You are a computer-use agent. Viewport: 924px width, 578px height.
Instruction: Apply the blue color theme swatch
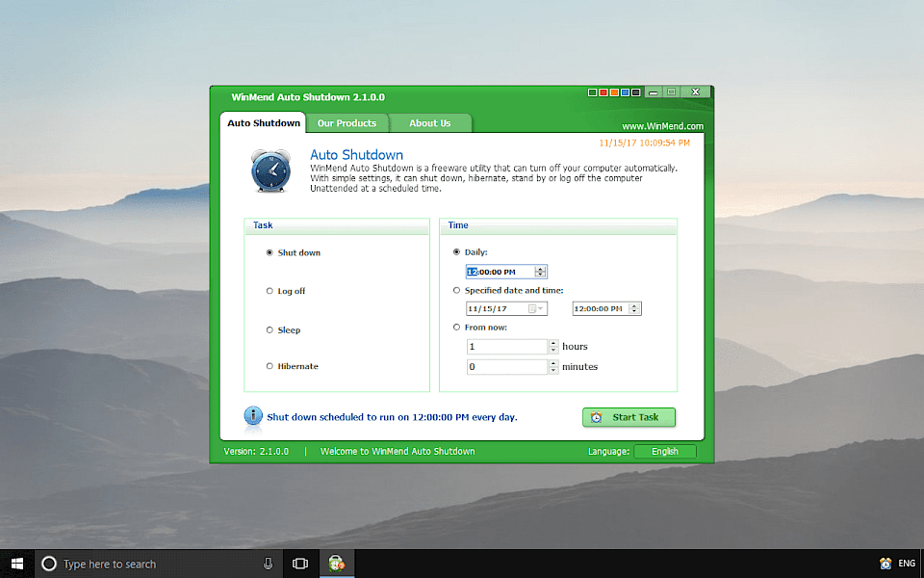[625, 92]
